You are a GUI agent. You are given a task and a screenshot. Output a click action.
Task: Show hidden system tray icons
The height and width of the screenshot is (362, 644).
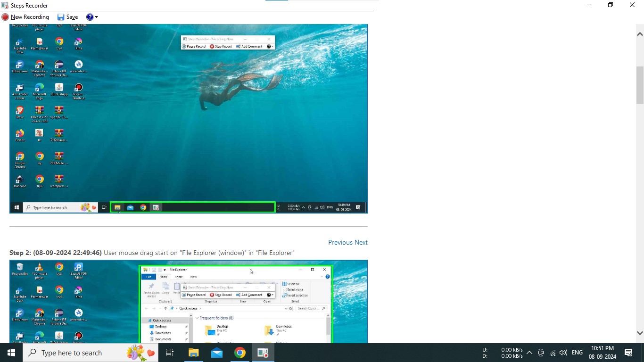[x=529, y=353]
